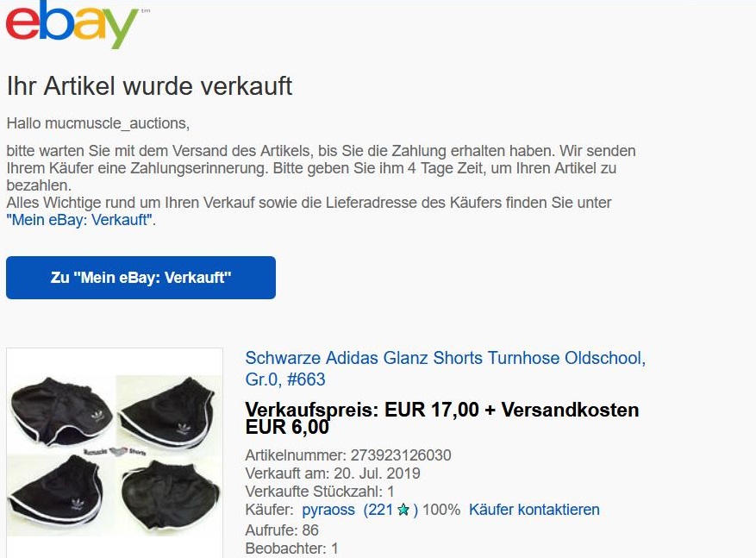Click the green feedback star icon
The width and height of the screenshot is (756, 558).
(403, 510)
